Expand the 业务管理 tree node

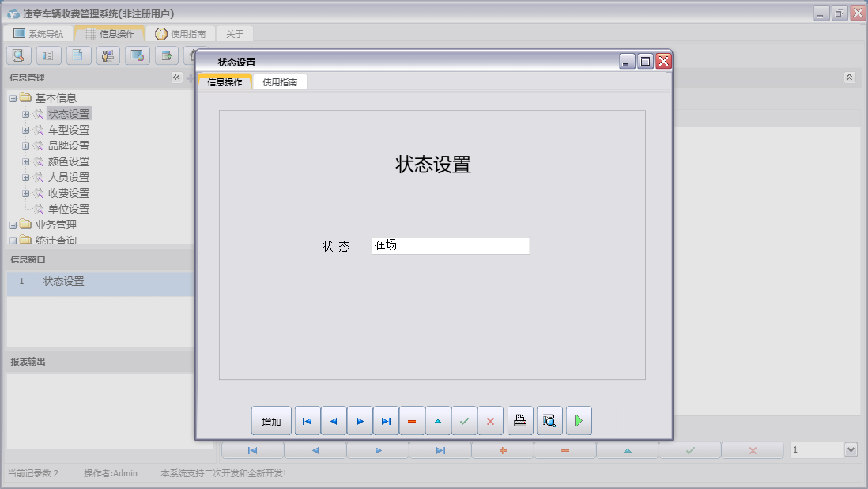(x=12, y=224)
